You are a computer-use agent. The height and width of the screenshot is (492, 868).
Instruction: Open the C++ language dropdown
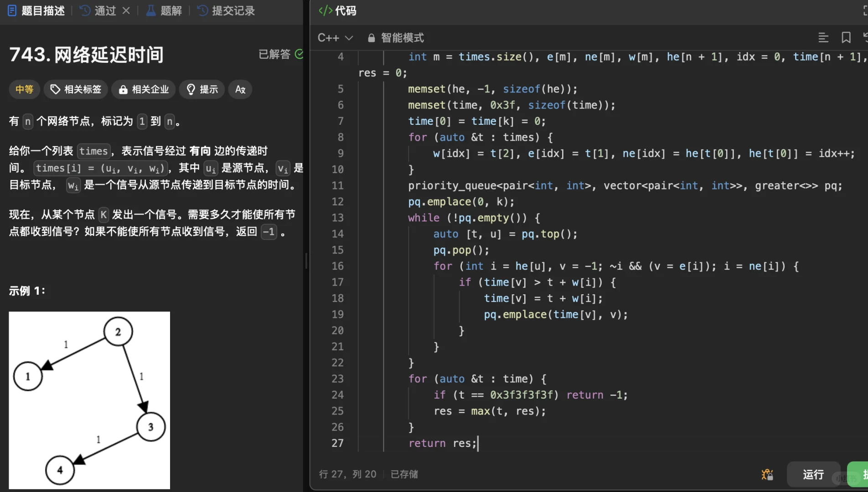click(336, 38)
